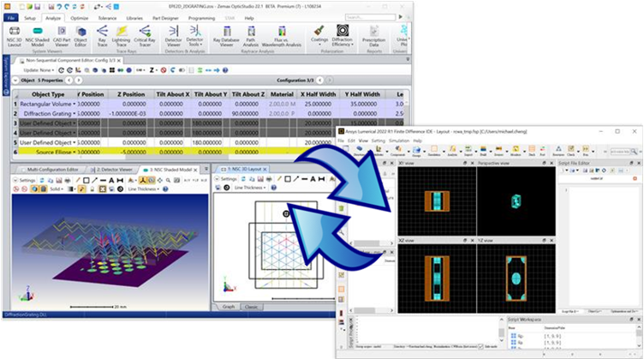Click help icon in NSC 3D Layout toolbar

coord(273,188)
